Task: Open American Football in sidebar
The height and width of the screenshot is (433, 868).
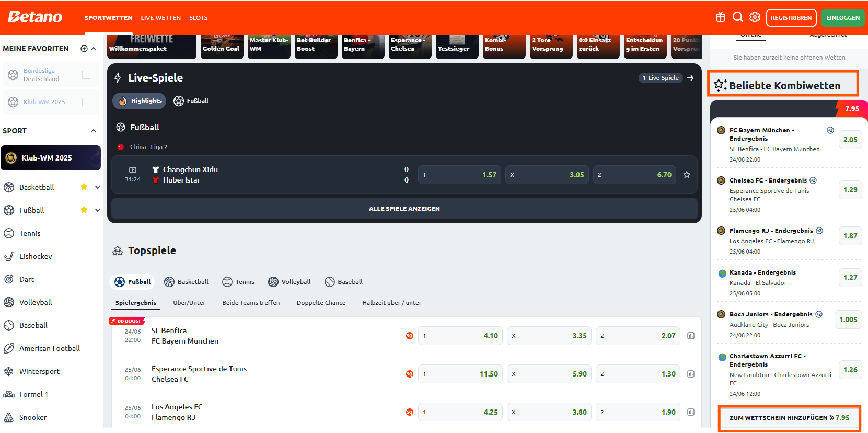Action: pyautogui.click(x=51, y=348)
